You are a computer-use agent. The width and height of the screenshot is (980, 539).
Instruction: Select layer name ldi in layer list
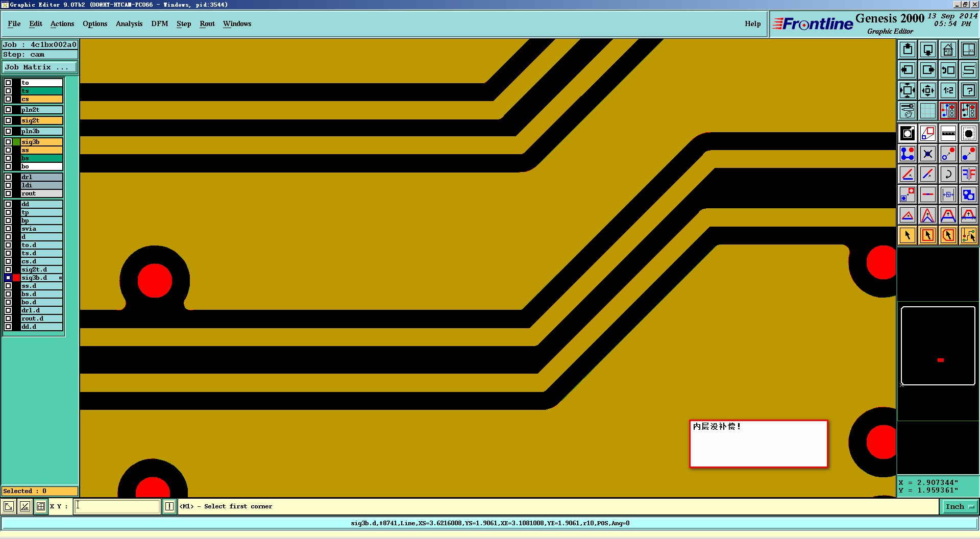click(41, 185)
